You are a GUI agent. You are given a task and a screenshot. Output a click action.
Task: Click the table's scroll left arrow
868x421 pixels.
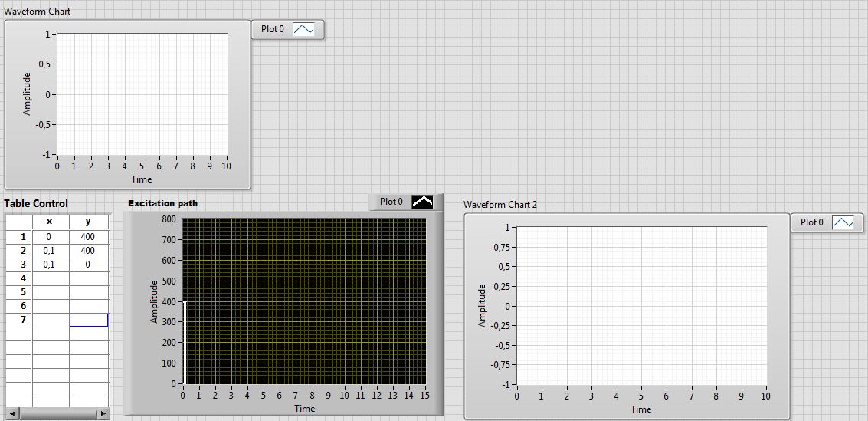click(x=10, y=414)
